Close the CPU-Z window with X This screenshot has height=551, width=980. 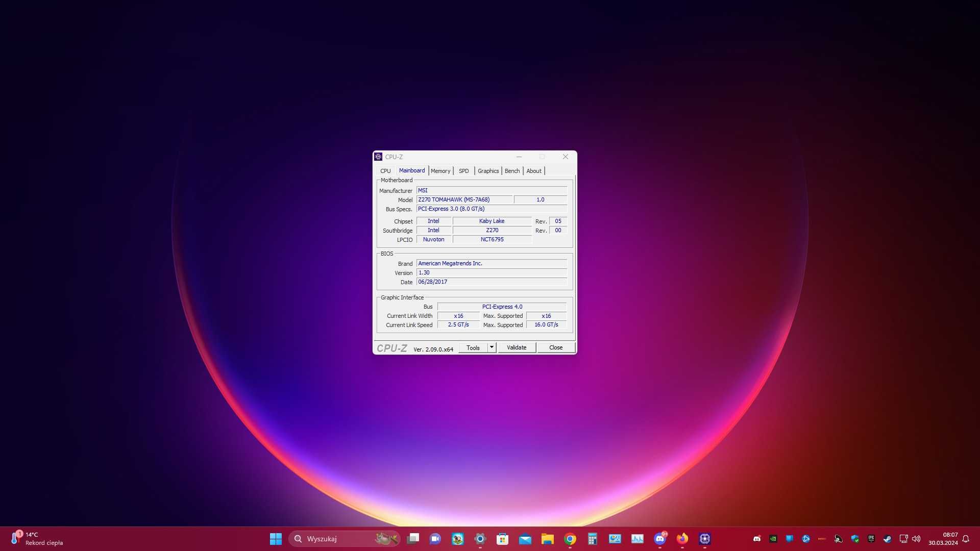pyautogui.click(x=566, y=157)
